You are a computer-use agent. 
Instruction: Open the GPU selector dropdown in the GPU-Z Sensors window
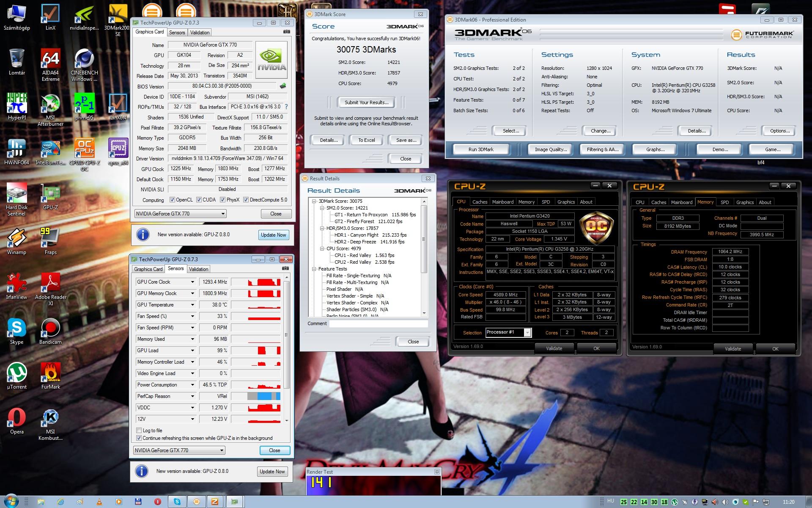click(179, 450)
